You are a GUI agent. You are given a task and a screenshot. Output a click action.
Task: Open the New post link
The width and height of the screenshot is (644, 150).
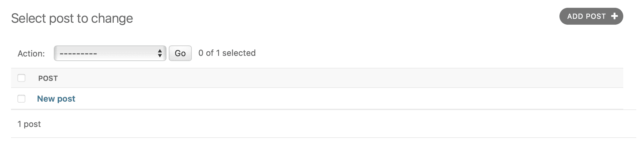point(56,99)
